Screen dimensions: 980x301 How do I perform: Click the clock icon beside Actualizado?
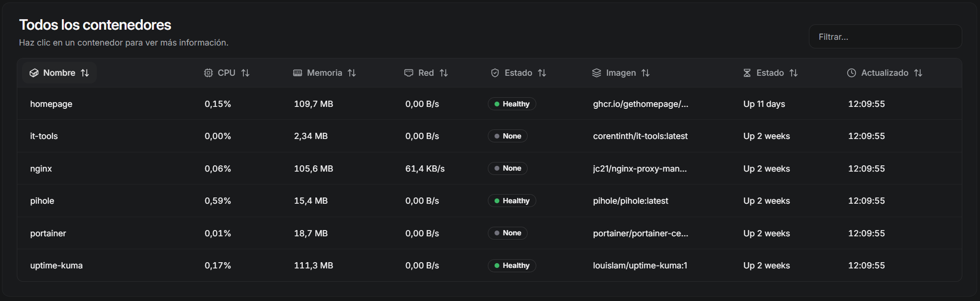point(852,73)
